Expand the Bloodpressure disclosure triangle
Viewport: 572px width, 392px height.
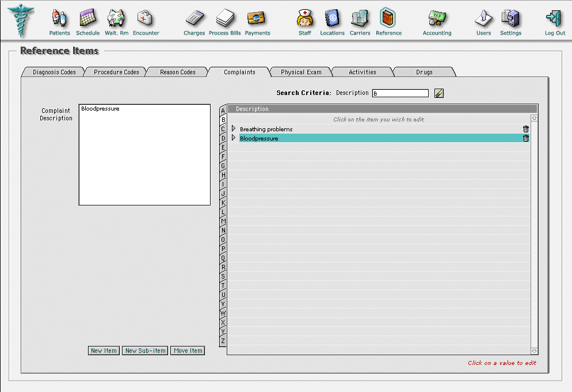click(x=234, y=138)
